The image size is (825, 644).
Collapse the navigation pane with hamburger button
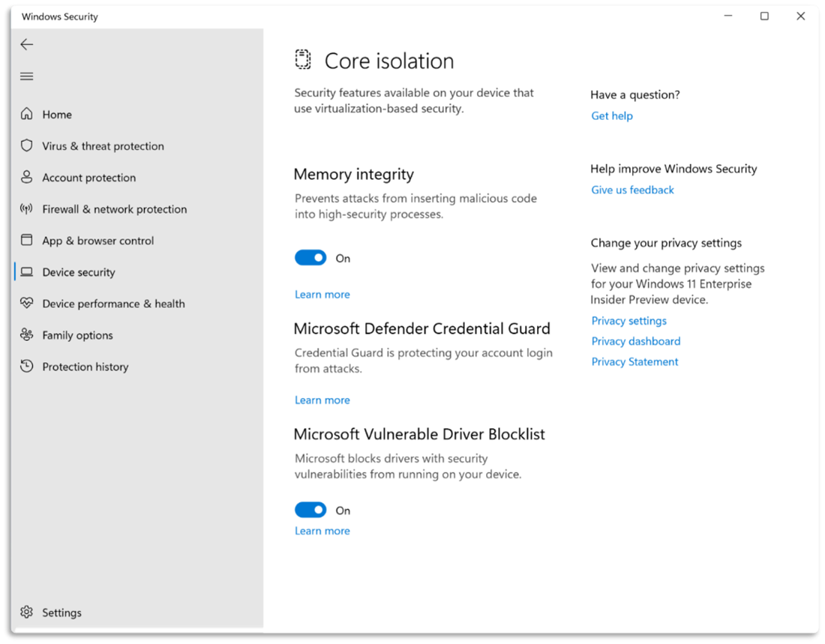26,76
